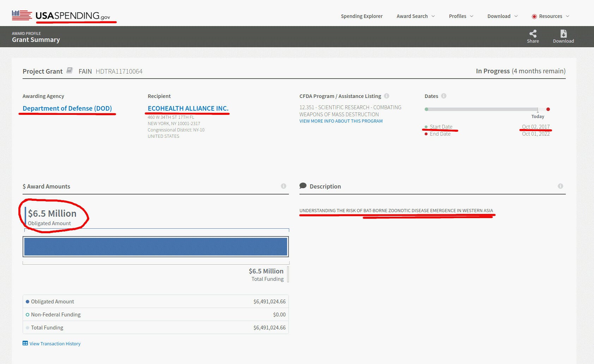
Task: Open View Transaction History link
Action: pyautogui.click(x=55, y=344)
